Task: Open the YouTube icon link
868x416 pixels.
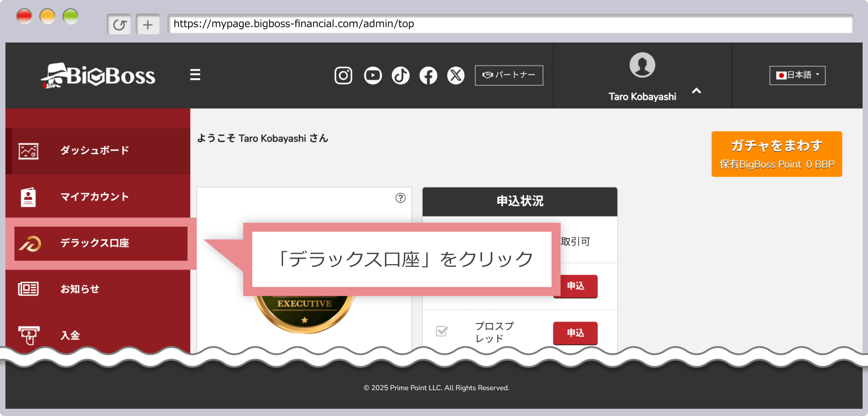Action: coord(373,76)
